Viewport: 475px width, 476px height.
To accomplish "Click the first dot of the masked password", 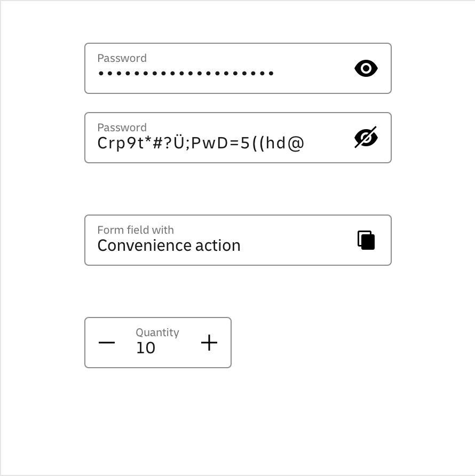I will pos(101,73).
